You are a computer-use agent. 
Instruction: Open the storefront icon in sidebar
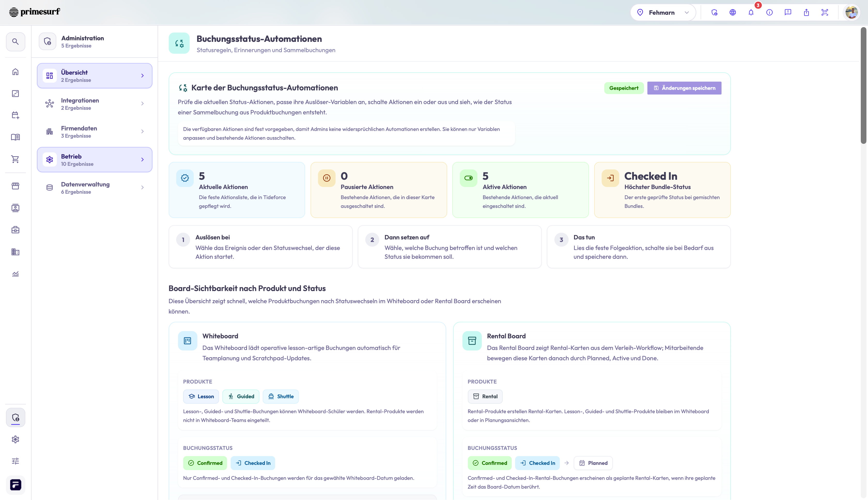pos(16,186)
